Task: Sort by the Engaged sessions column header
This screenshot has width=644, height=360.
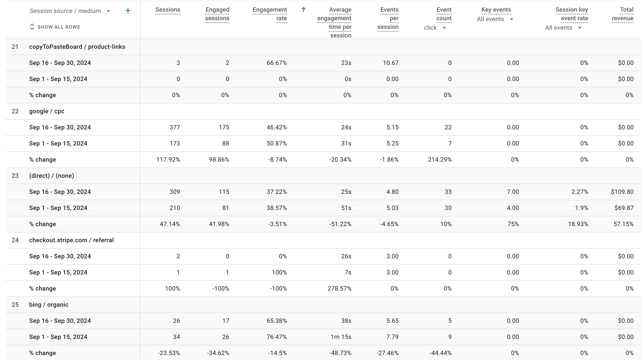Action: [217, 14]
